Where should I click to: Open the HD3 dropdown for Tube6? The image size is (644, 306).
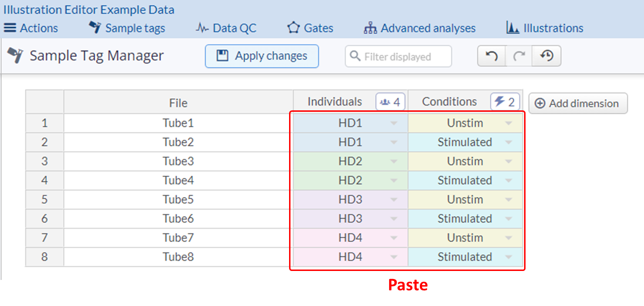(x=393, y=219)
